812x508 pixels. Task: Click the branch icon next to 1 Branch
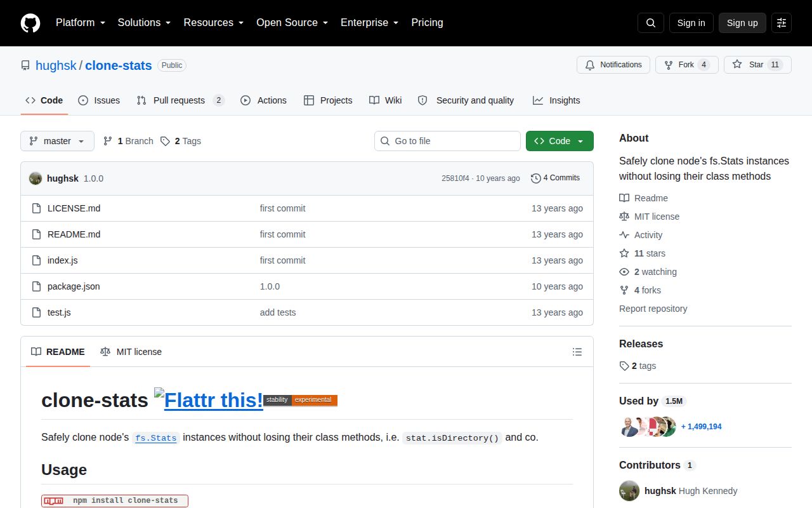108,141
